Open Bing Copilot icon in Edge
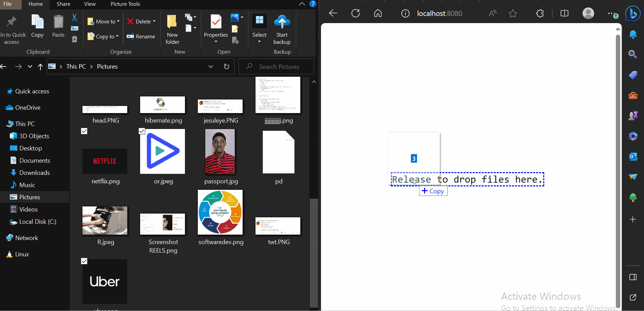This screenshot has height=311, width=644. coord(633,13)
